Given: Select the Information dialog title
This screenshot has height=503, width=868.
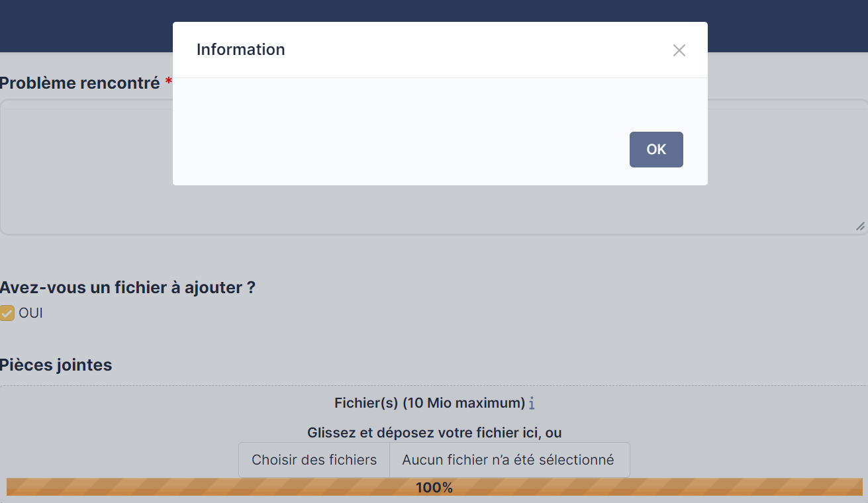Looking at the screenshot, I should pyautogui.click(x=240, y=50).
